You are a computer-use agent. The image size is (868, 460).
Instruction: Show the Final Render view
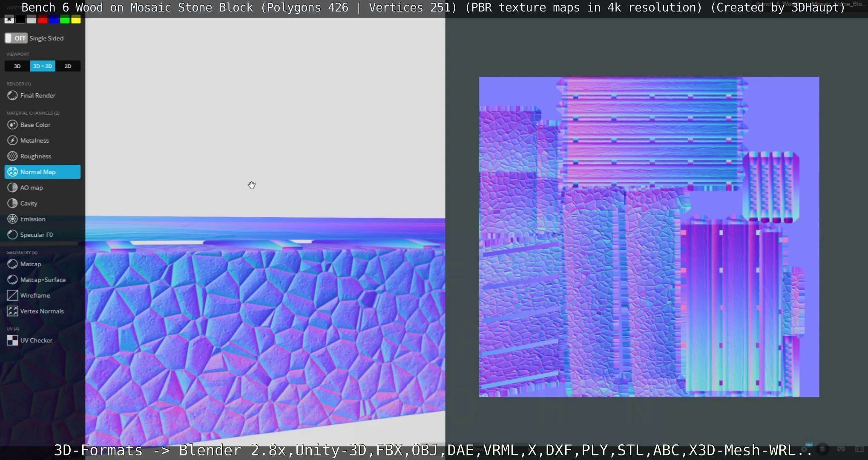37,95
